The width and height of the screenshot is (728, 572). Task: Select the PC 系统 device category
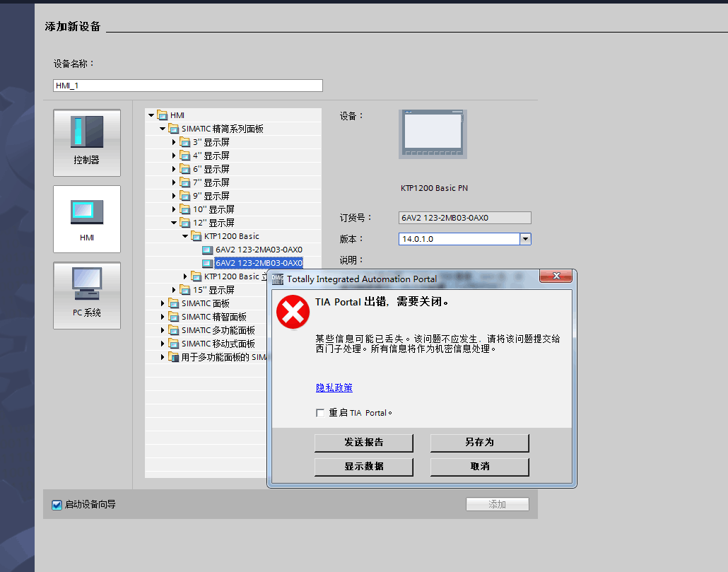(87, 296)
